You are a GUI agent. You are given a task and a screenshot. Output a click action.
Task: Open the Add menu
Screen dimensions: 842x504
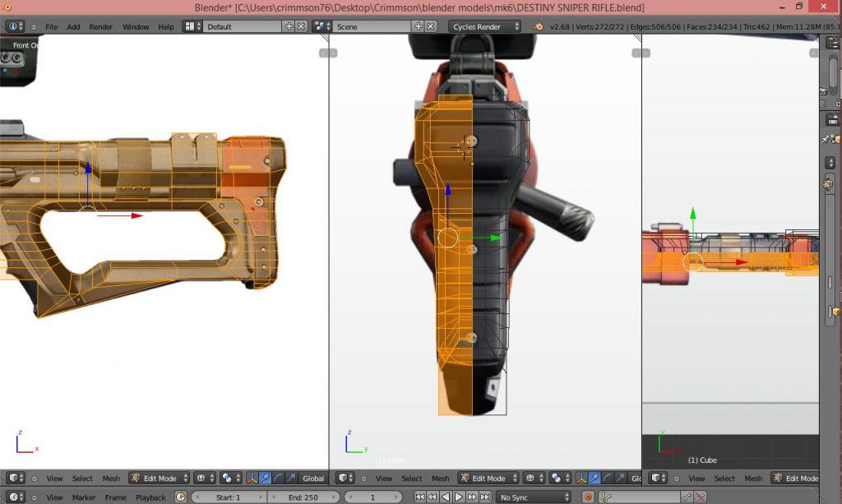[73, 27]
